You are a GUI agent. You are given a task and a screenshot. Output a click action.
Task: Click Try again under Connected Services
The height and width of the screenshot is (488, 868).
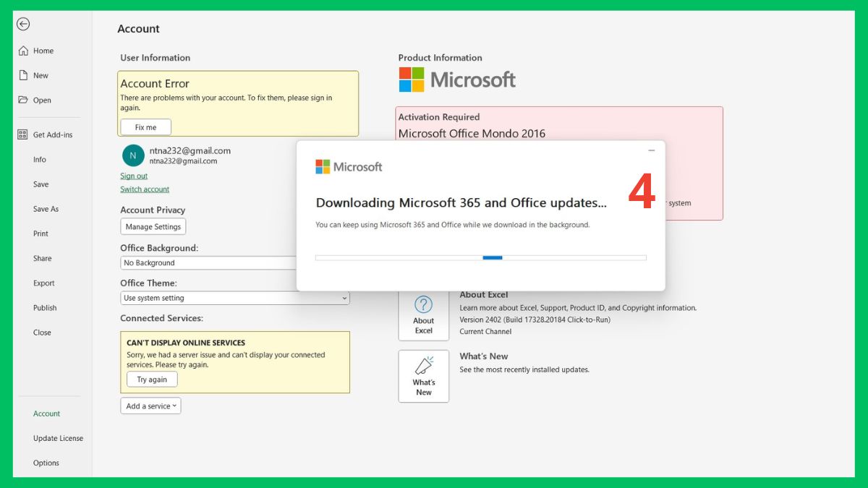152,378
